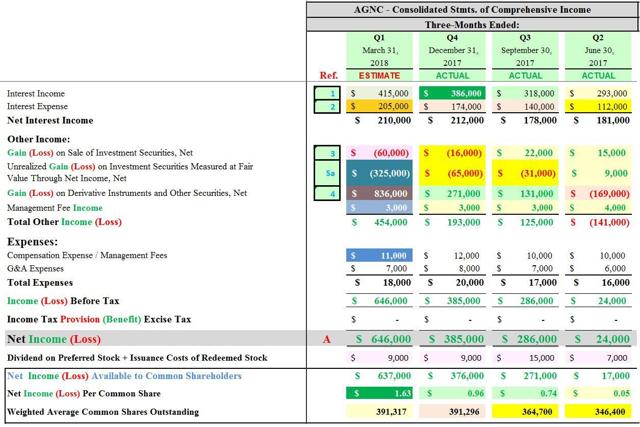Click the Net Income (Loss) row label
640x427 pixels.
click(54, 339)
